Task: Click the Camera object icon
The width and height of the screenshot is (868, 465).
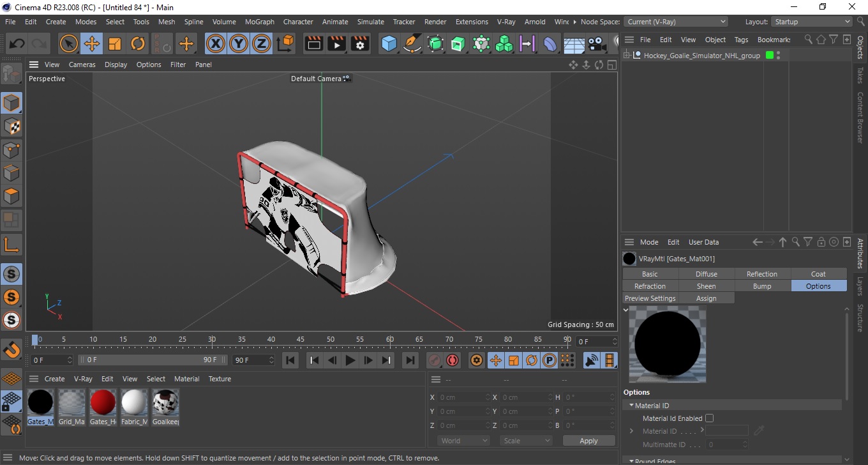Action: (597, 44)
